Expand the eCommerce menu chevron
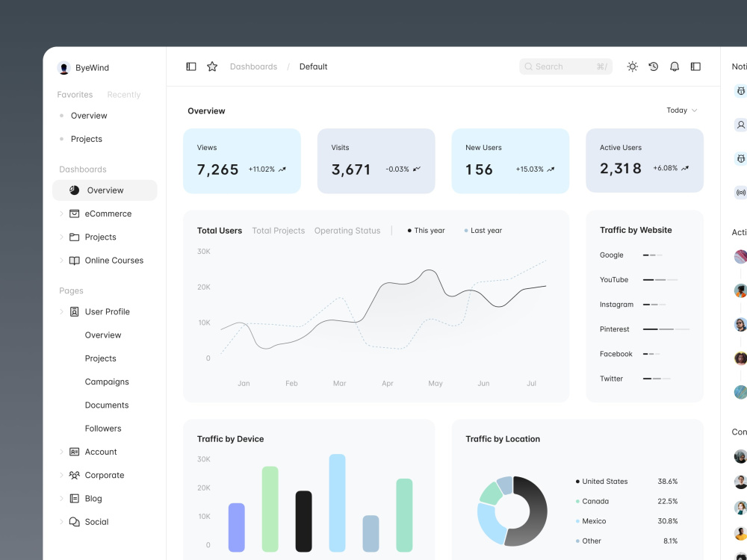747x560 pixels. pyautogui.click(x=61, y=214)
